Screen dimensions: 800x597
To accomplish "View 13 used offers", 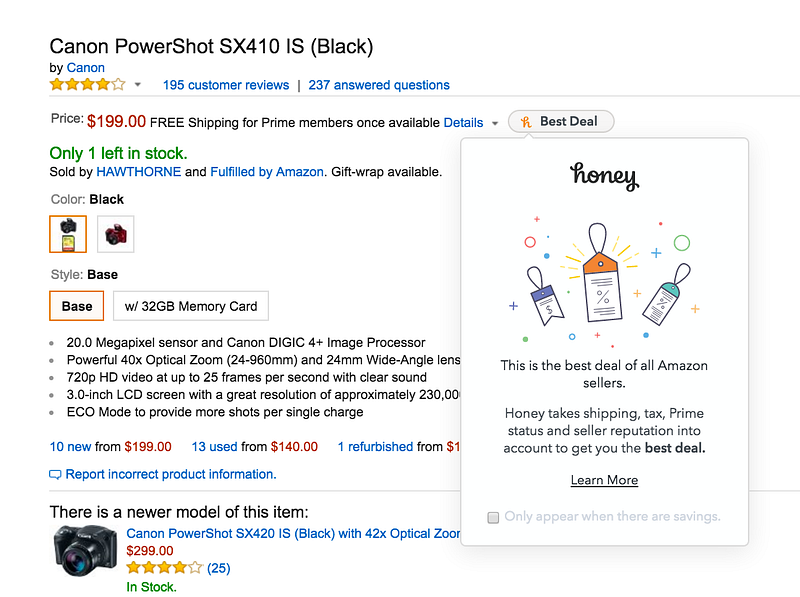I will tap(213, 447).
